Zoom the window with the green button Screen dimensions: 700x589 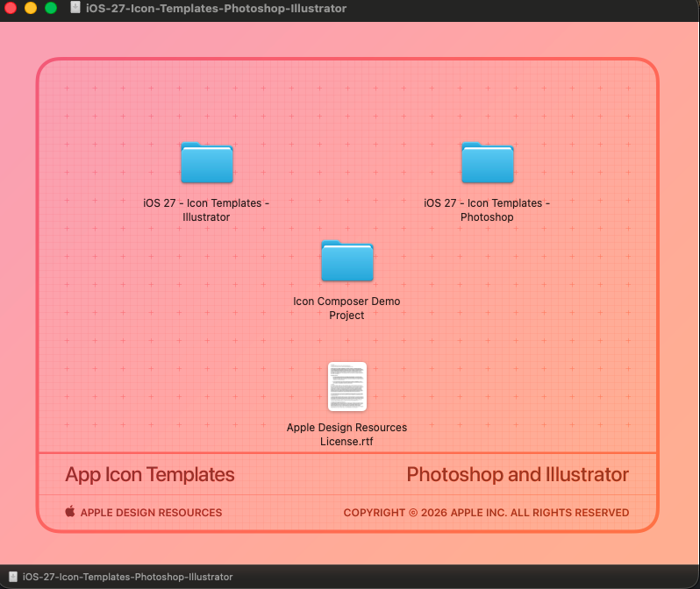(51, 8)
